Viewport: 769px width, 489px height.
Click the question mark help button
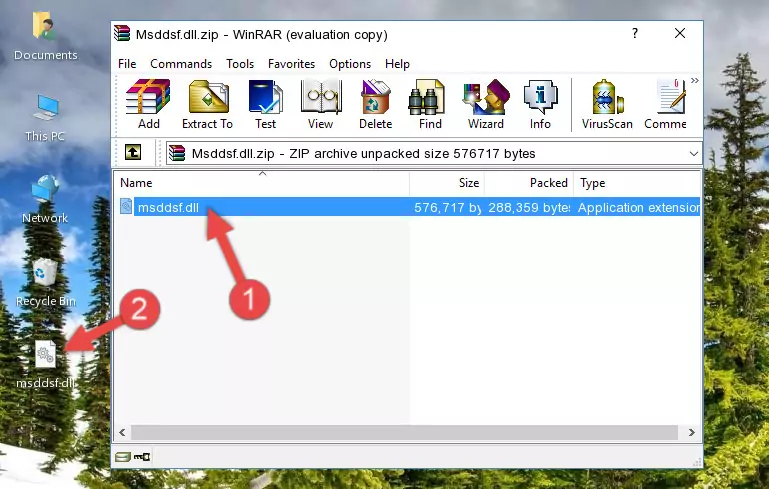click(x=635, y=33)
